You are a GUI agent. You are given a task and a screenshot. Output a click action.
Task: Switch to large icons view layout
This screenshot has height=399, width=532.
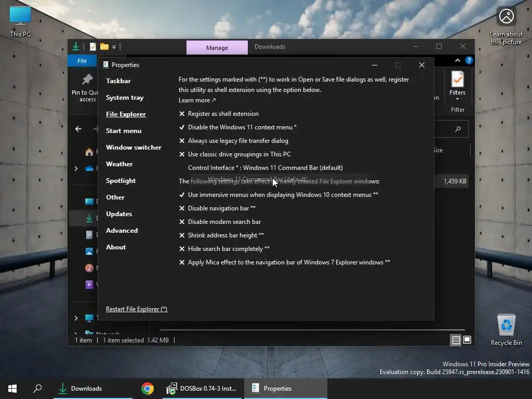[467, 340]
